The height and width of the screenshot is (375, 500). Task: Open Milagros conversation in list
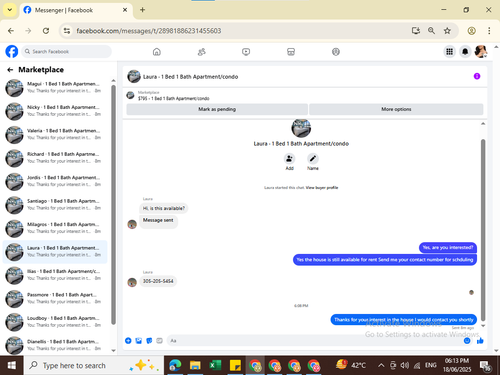coord(55,228)
